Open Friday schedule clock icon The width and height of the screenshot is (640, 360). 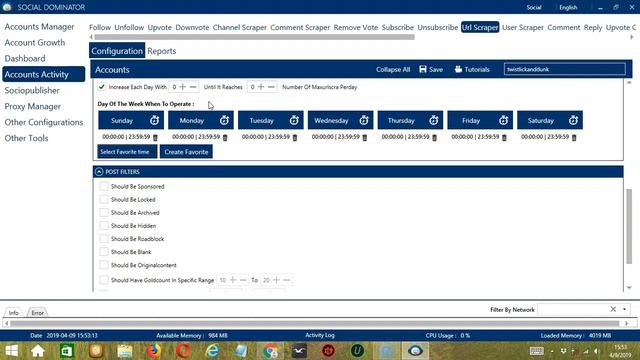(x=503, y=120)
